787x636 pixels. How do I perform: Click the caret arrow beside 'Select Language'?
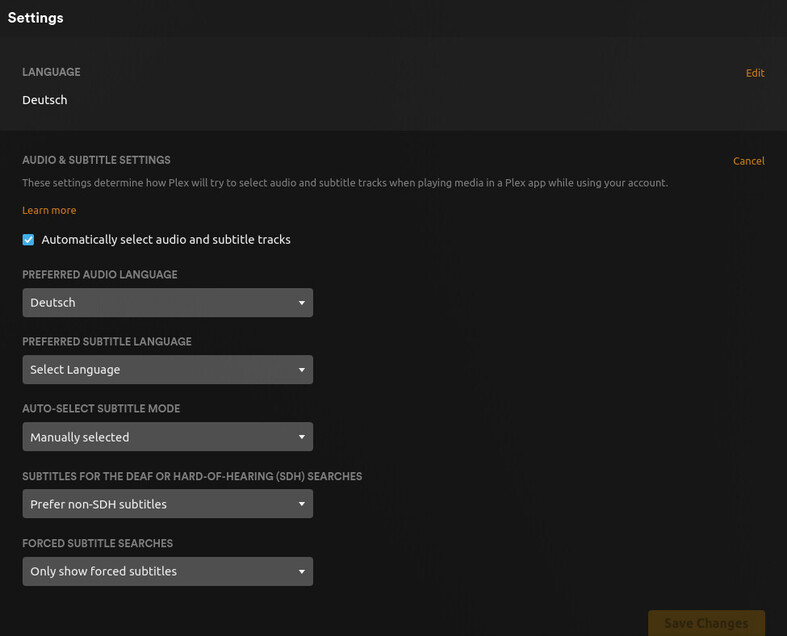[301, 370]
